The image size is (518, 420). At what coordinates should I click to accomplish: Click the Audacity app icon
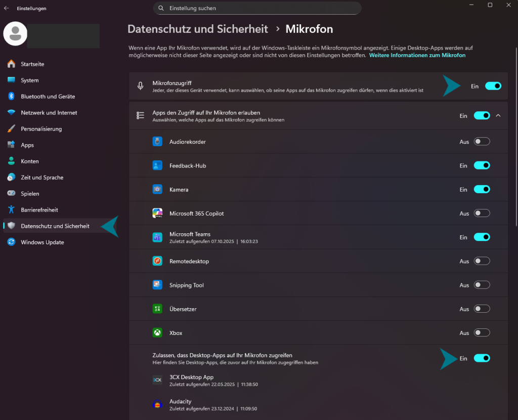(157, 404)
